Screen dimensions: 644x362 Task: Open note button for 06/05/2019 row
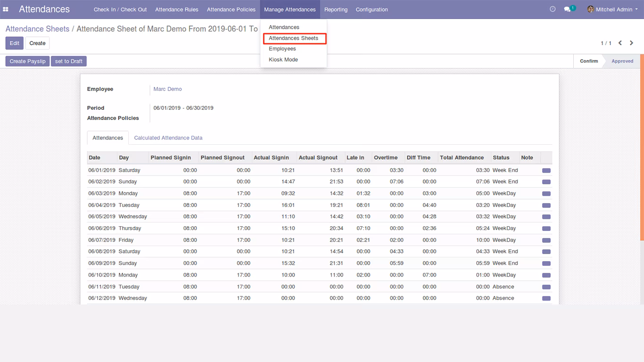pyautogui.click(x=546, y=217)
